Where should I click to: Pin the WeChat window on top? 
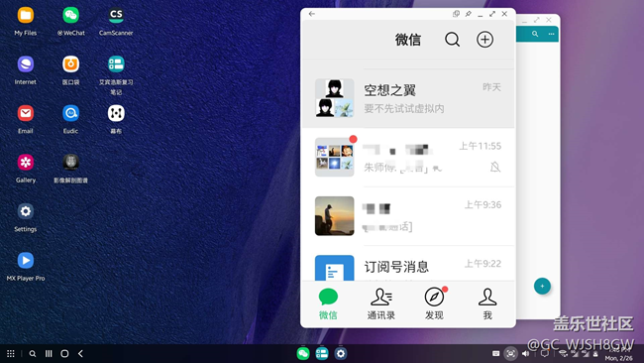point(468,14)
